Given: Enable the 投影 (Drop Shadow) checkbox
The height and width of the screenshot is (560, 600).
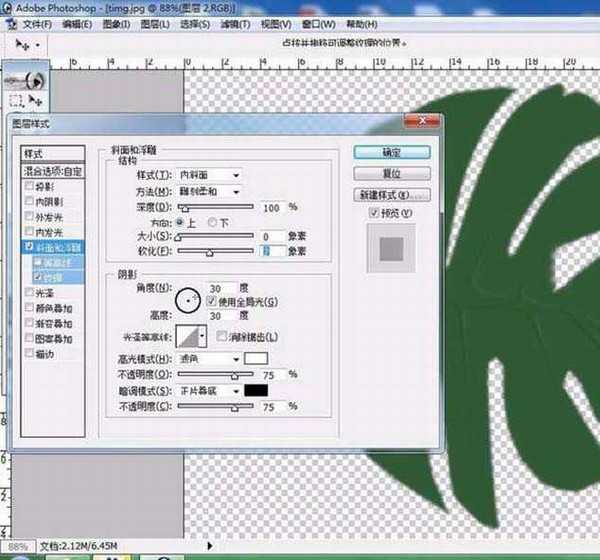Looking at the screenshot, I should (27, 187).
